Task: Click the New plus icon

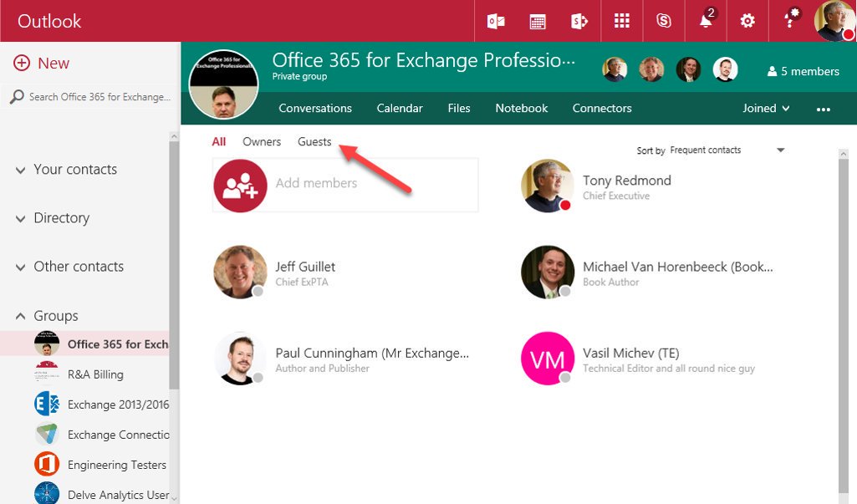Action: pos(22,63)
